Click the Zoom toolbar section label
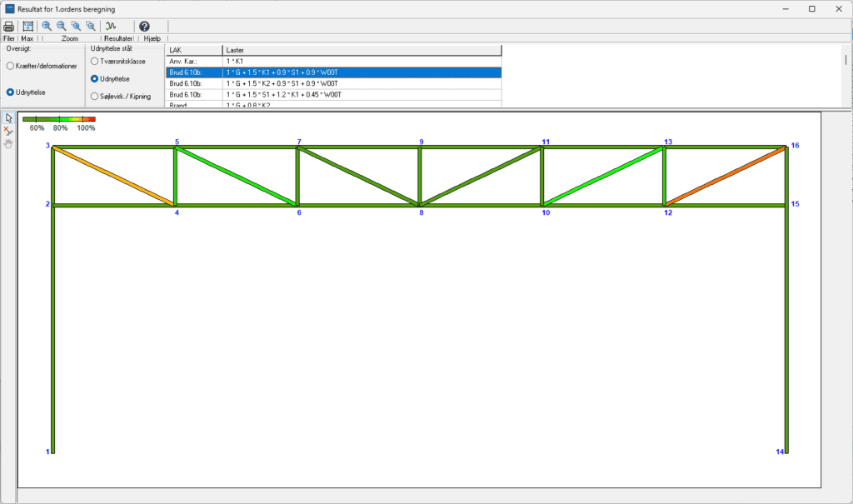Viewport: 853px width, 504px height. [x=68, y=37]
